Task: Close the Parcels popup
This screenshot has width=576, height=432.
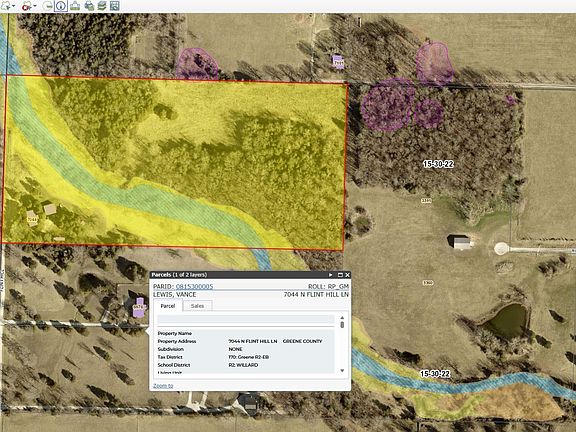Action: tap(347, 275)
